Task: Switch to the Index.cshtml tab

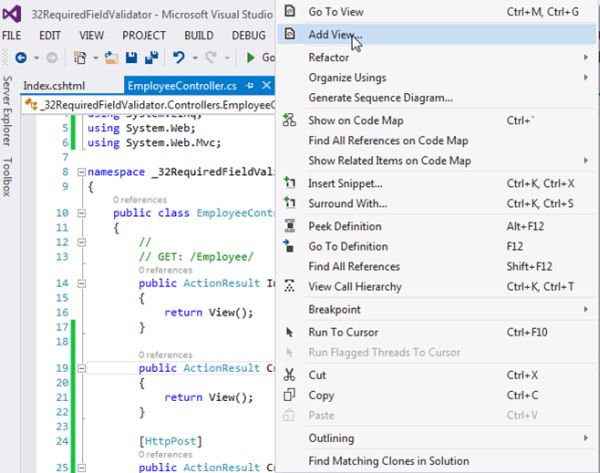Action: coord(55,86)
